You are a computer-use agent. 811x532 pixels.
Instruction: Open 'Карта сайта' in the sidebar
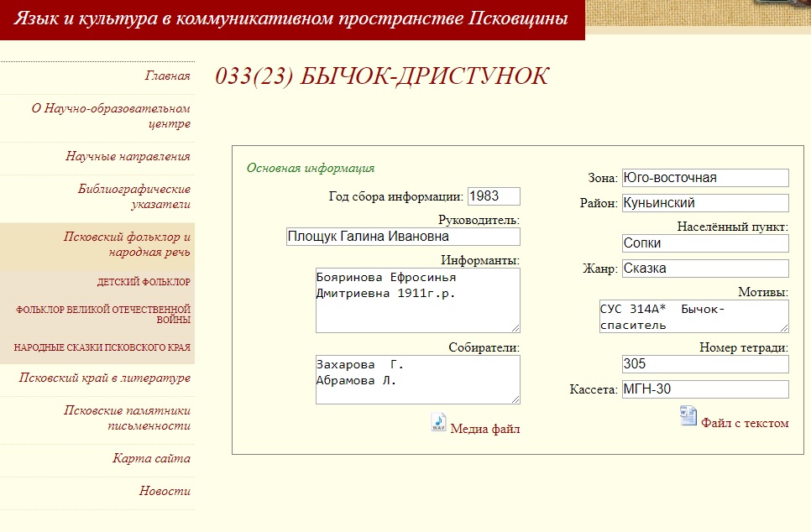pos(151,459)
